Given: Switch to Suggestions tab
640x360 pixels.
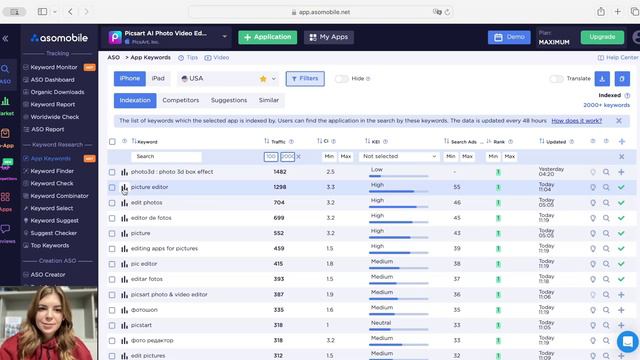Looking at the screenshot, I should pos(229,100).
